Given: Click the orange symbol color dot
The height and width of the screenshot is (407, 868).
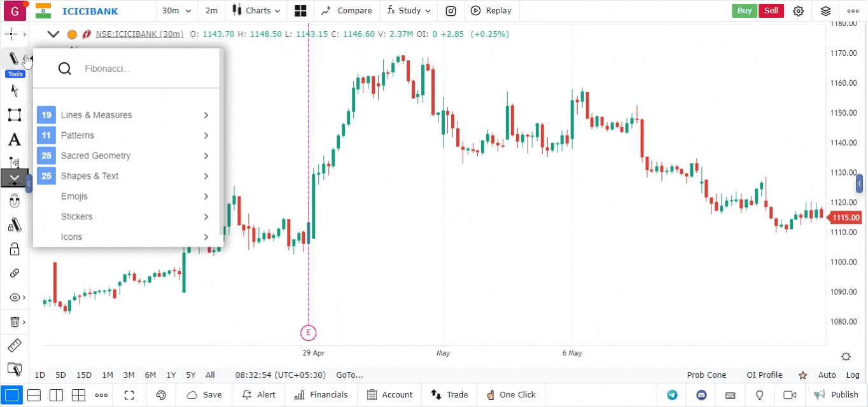Looking at the screenshot, I should pos(72,34).
